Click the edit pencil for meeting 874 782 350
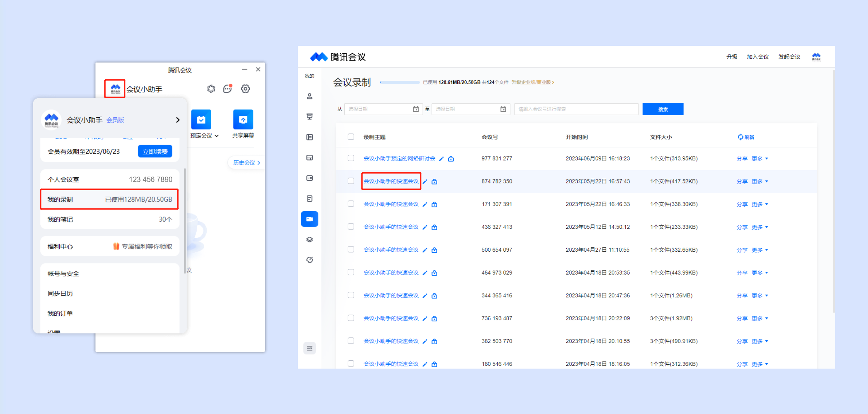 coord(425,182)
